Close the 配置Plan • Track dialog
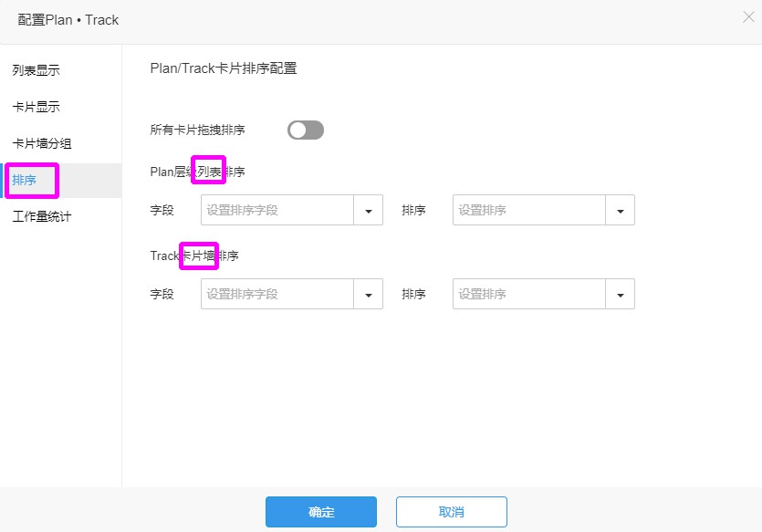Image resolution: width=762 pixels, height=532 pixels. tap(748, 17)
